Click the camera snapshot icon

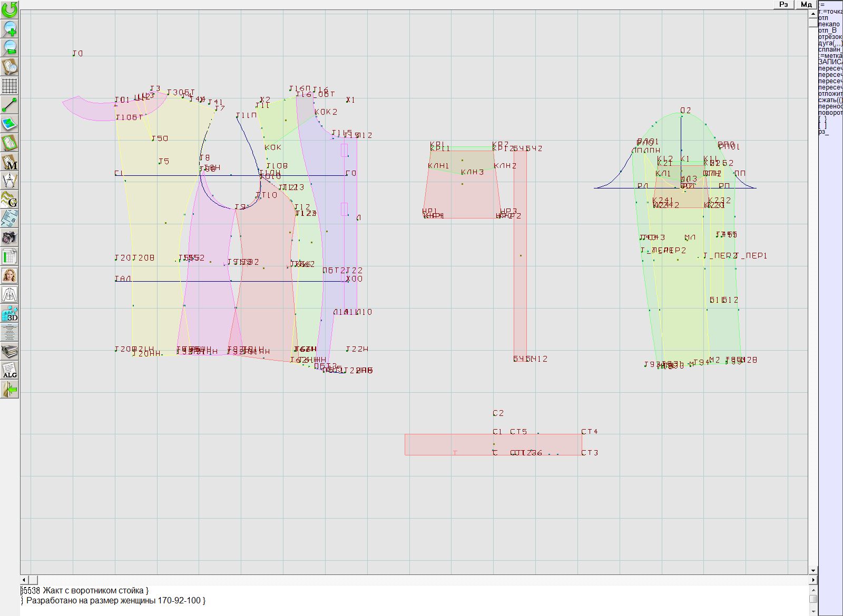[x=9, y=238]
